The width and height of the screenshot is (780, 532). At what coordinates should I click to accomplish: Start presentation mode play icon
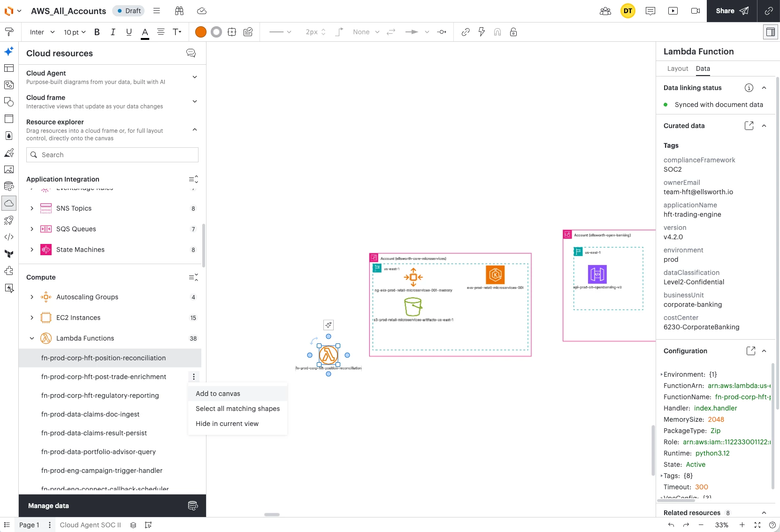coord(673,11)
